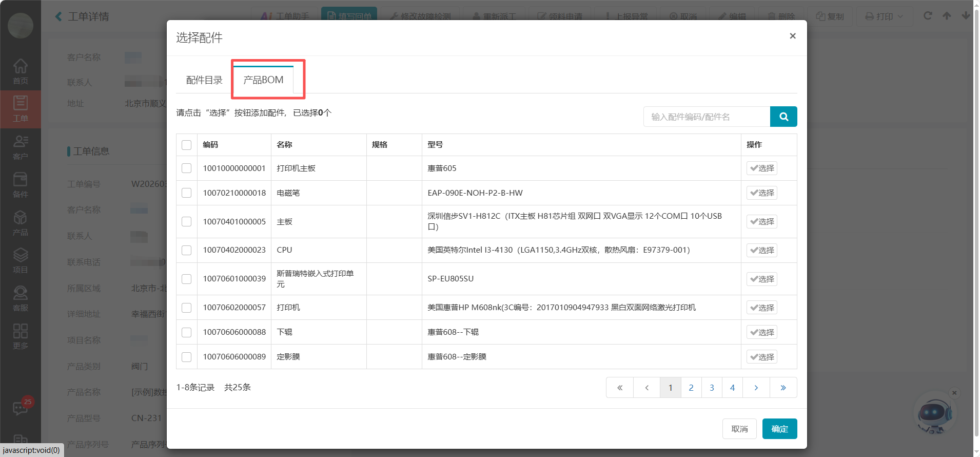Expand the 更多 more sidebar menu
The width and height of the screenshot is (980, 457).
(21, 336)
